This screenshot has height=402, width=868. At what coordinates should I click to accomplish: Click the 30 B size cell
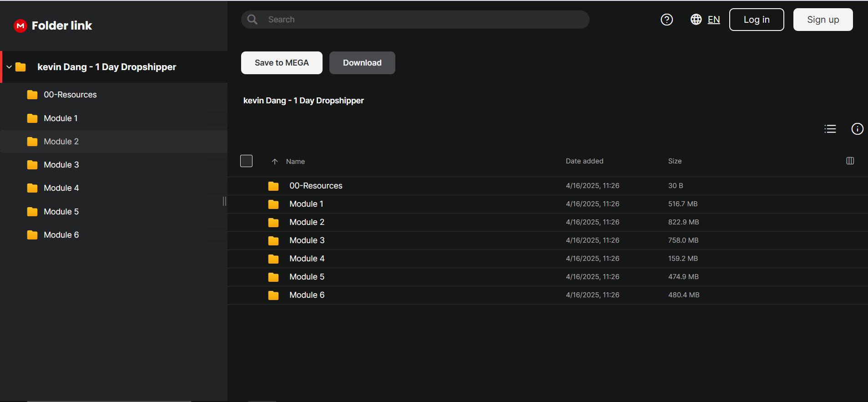click(676, 186)
